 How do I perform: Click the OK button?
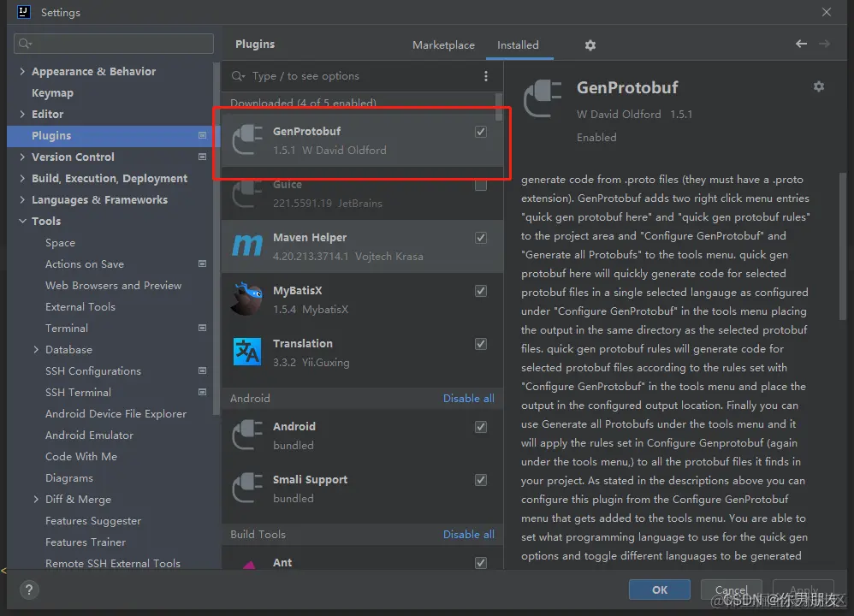pos(660,589)
